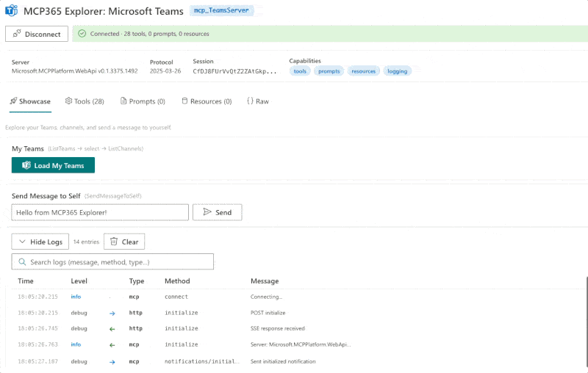
Task: Click the session ID 'CfDJ8FUrVvQtZ2ZAtGkp...'
Action: (234, 71)
